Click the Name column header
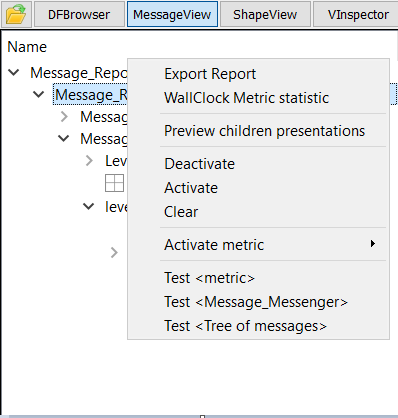The image size is (398, 418). point(27,47)
